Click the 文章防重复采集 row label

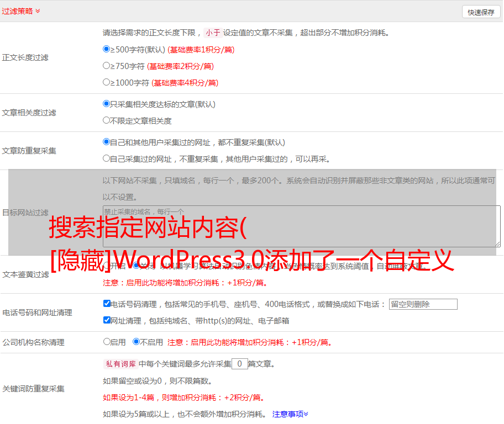pos(29,151)
